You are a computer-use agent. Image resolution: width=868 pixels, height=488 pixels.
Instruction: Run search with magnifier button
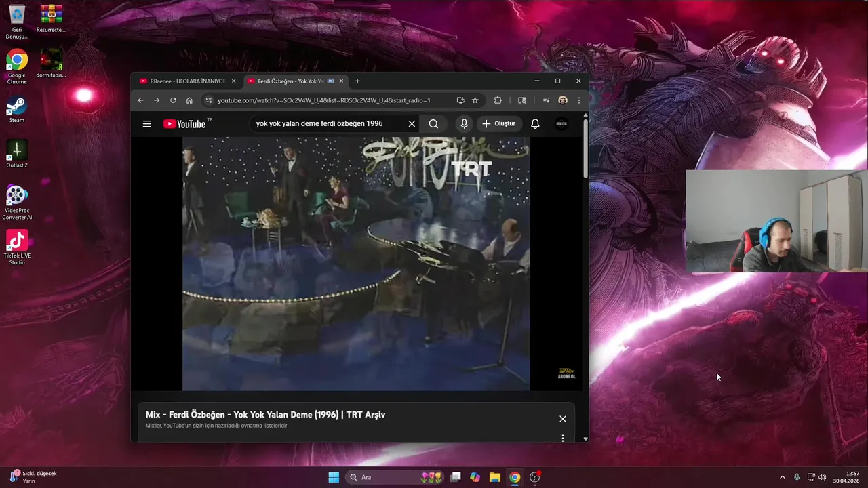(433, 124)
